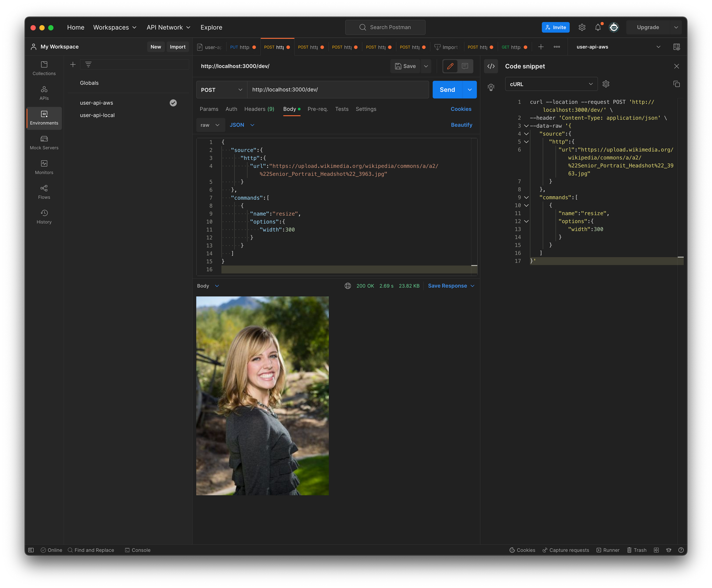Open the Mock Servers sidebar section
The width and height of the screenshot is (712, 588).
click(x=44, y=142)
